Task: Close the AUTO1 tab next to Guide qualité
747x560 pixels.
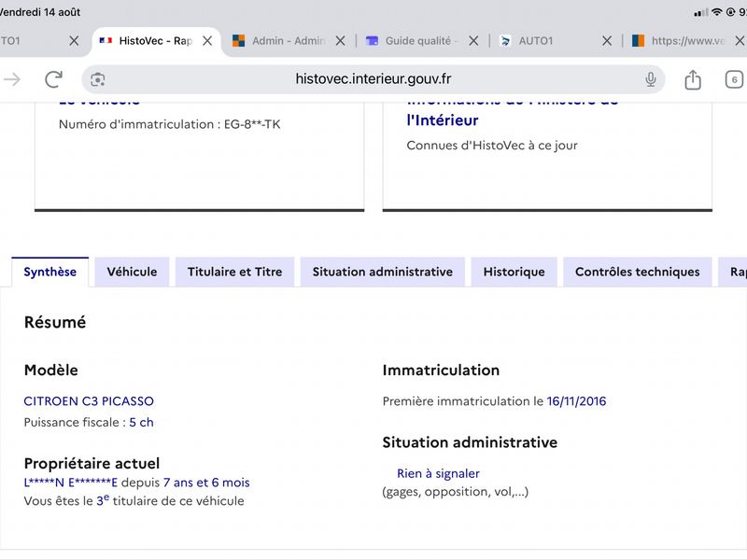Action: 606,41
